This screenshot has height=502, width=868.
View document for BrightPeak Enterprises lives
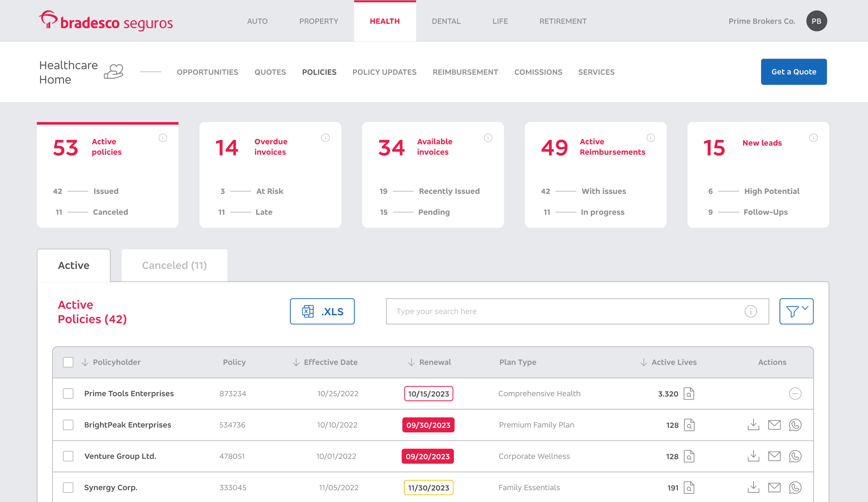[689, 425]
